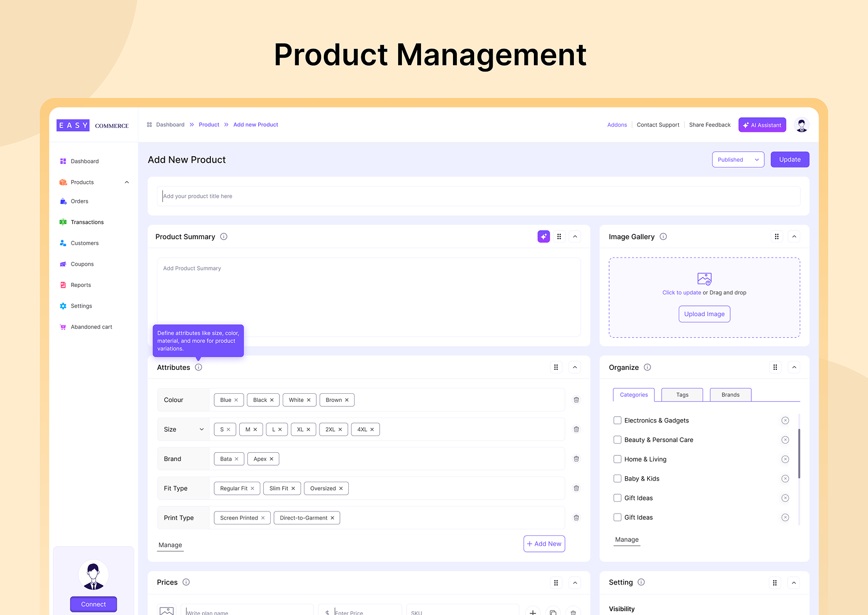Open the Size attribute dropdown
The image size is (868, 615).
202,430
